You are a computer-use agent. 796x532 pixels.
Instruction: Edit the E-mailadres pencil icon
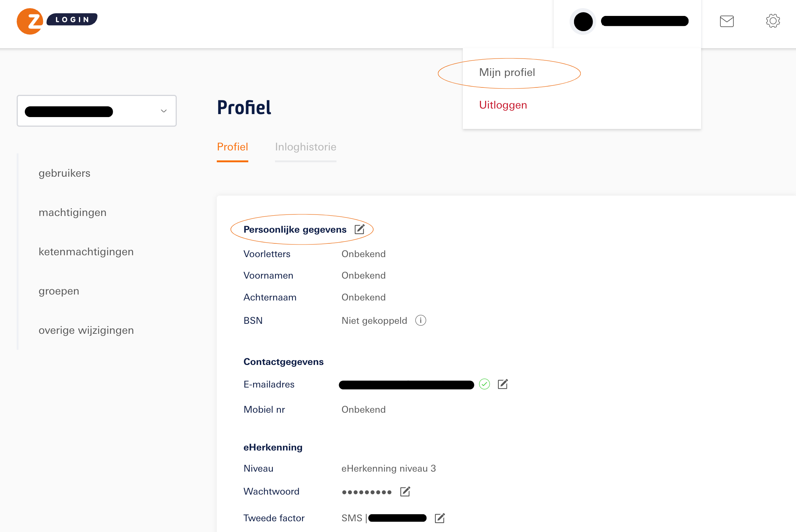pos(503,384)
